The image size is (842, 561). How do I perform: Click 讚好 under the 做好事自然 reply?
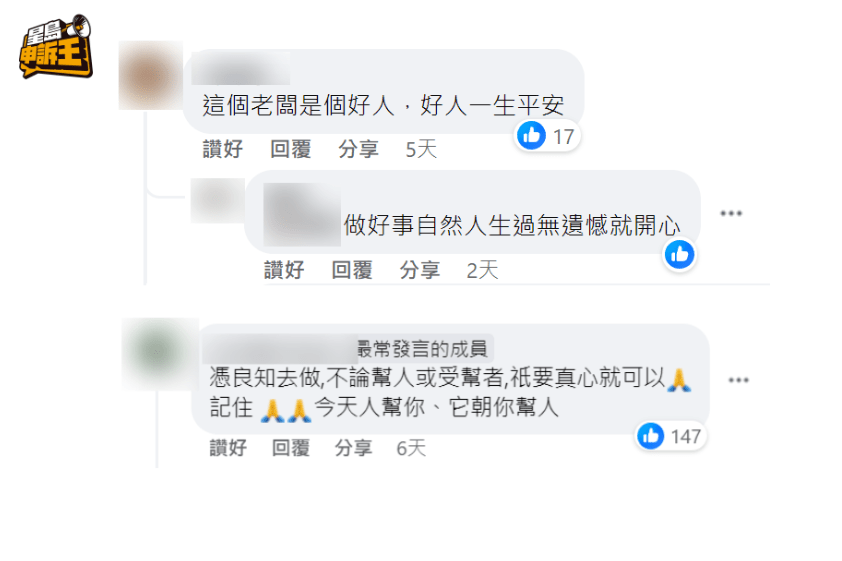pyautogui.click(x=284, y=269)
